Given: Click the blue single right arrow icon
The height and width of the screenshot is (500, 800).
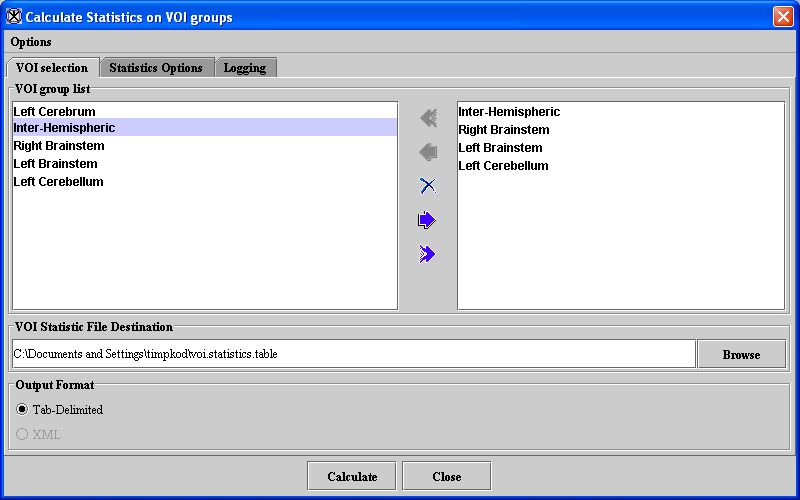Looking at the screenshot, I should pyautogui.click(x=428, y=220).
